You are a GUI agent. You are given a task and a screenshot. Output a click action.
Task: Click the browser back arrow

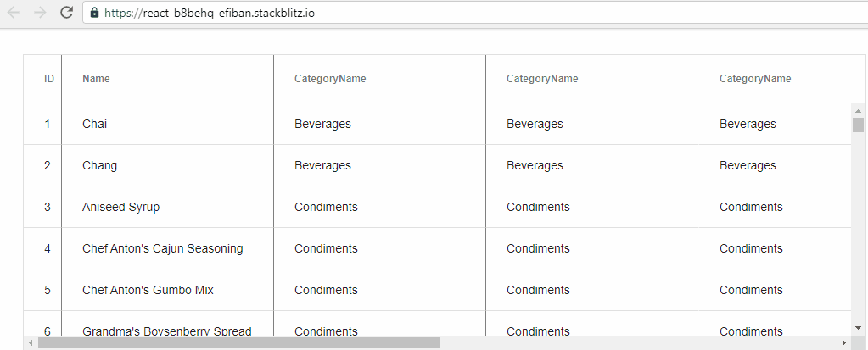tap(14, 13)
